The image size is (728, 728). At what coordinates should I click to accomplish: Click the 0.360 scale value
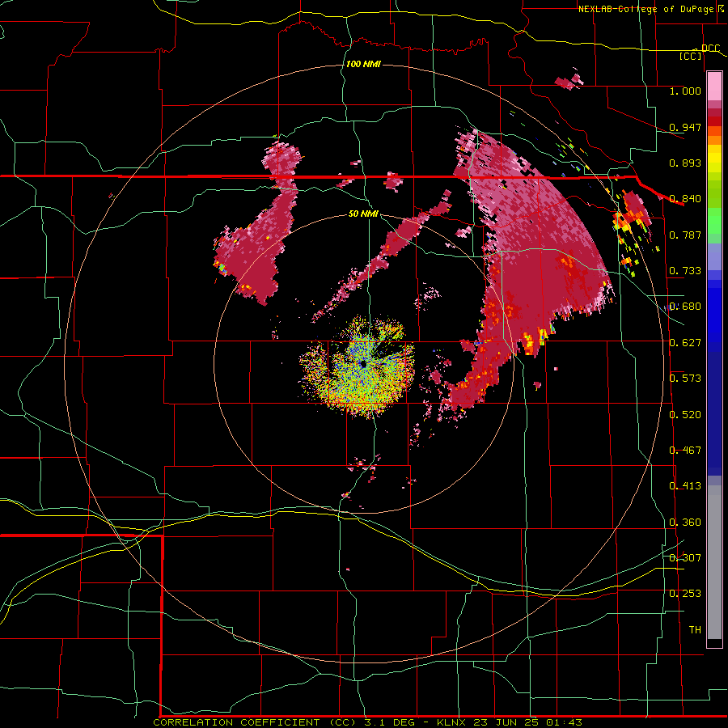[x=685, y=523]
